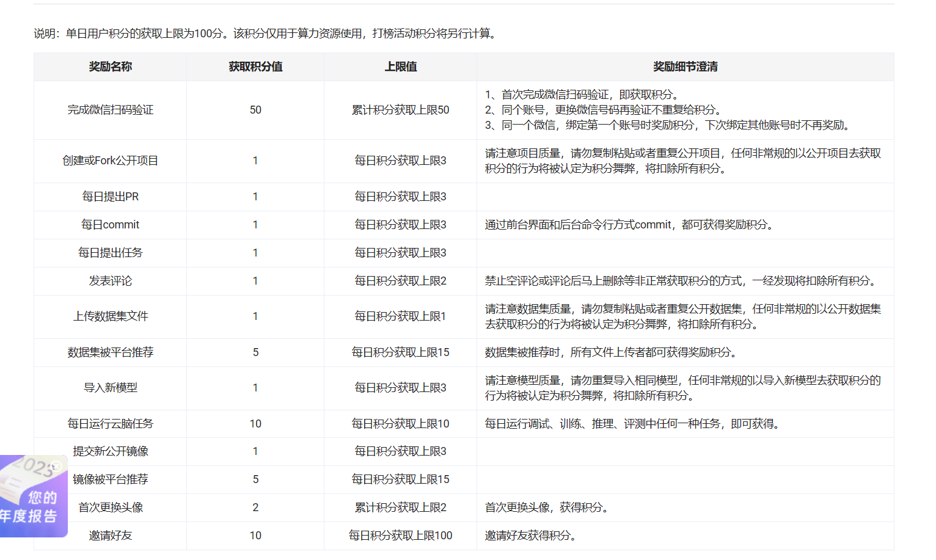Select the 镜像被平台推荐 reward name
This screenshot has width=936, height=560.
pos(111,479)
